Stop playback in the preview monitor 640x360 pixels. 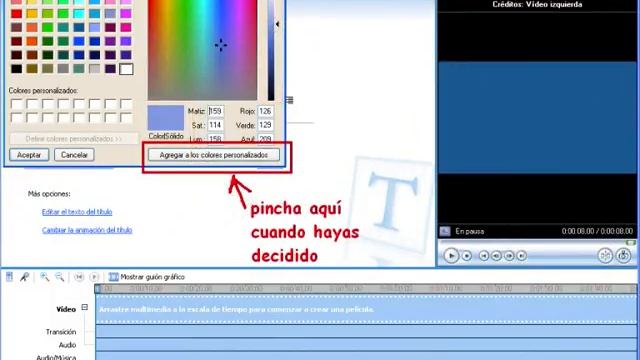(x=467, y=256)
